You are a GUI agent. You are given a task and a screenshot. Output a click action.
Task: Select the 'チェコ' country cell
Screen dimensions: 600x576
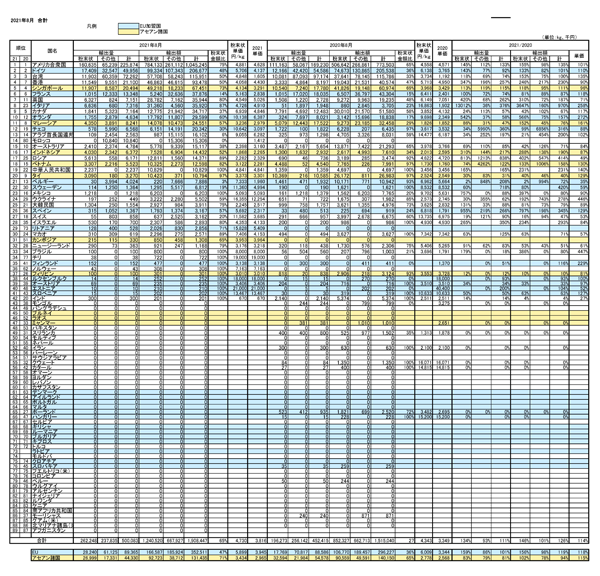[52, 129]
